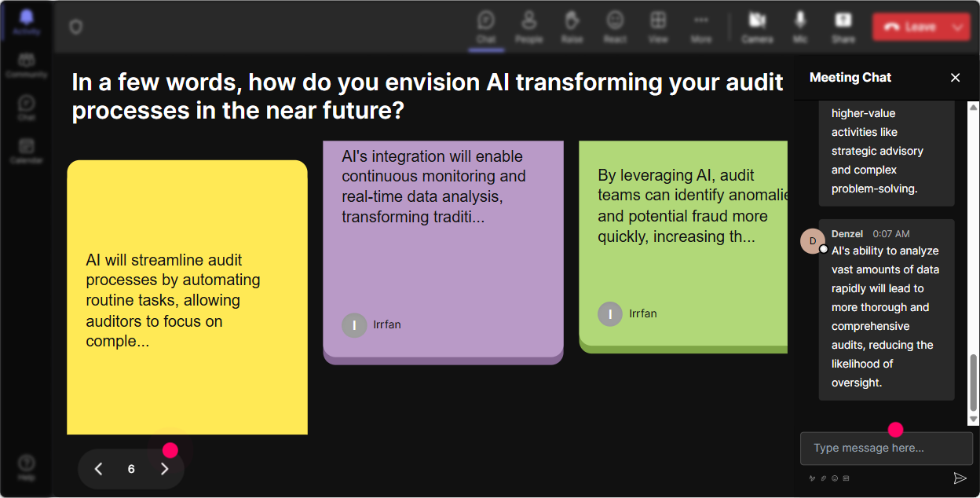The image size is (980, 498).
Task: Select the green anomalies and fraud note
Action: click(x=683, y=247)
